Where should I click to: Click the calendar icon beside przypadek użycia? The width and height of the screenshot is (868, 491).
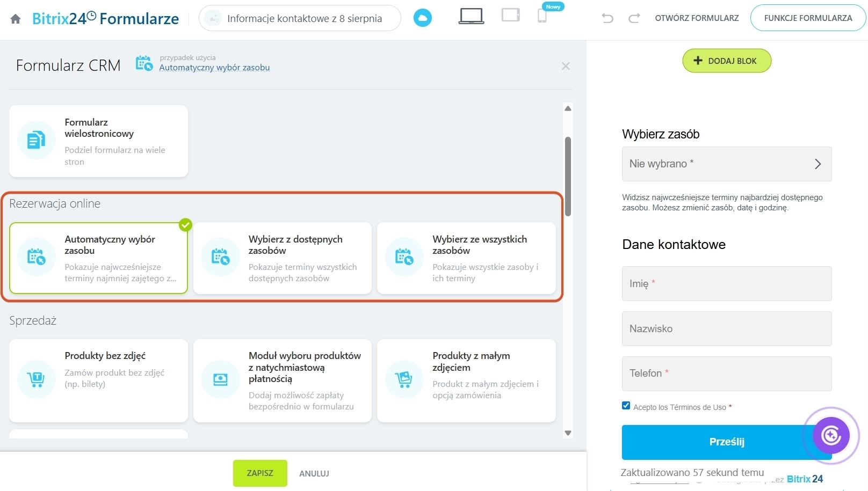tap(144, 63)
